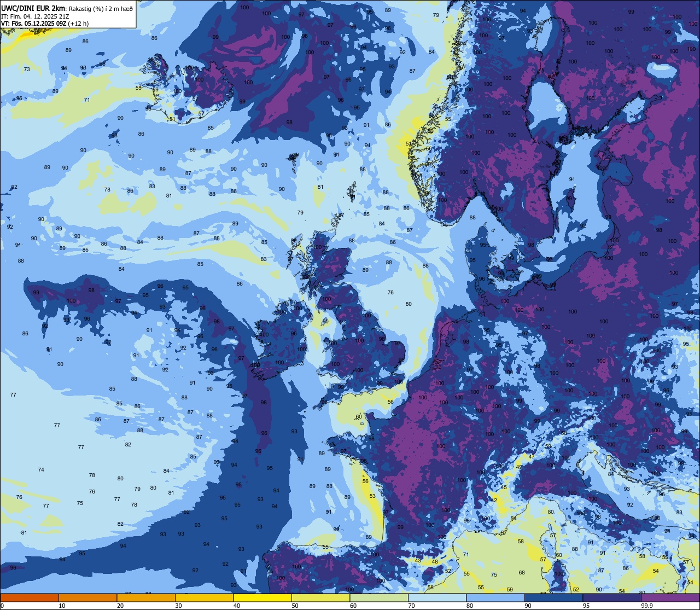Click the legend tick label '99.9'
Screen dimensions: 700x610
point(646,606)
